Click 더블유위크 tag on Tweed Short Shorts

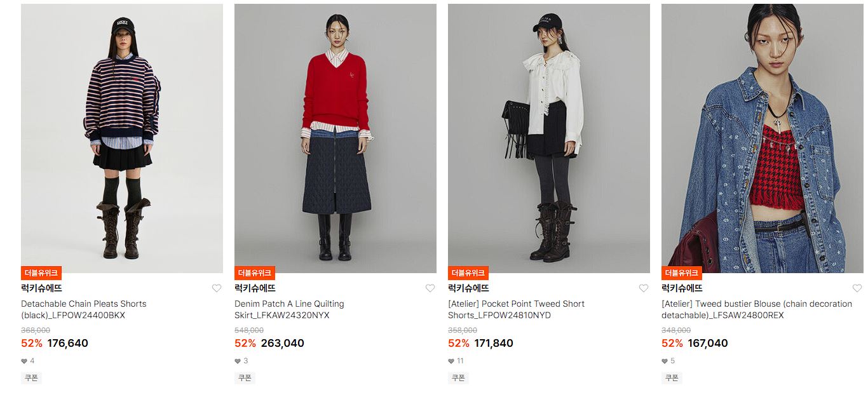click(x=468, y=273)
